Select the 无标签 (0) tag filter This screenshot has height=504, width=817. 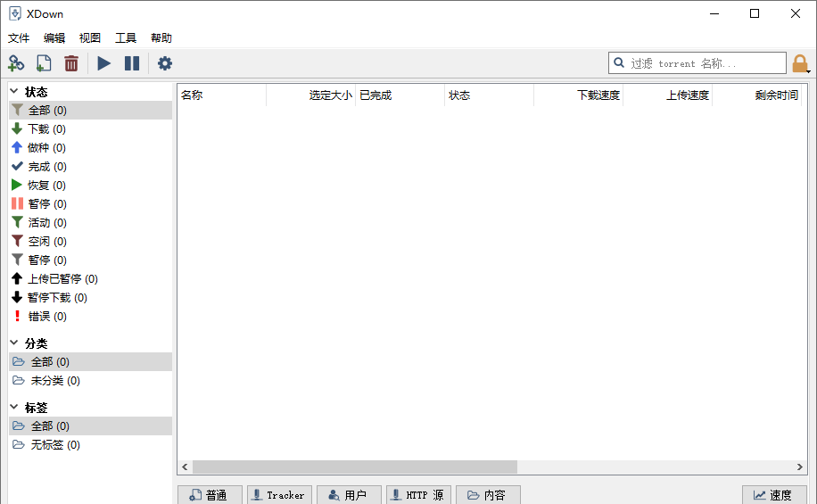click(91, 444)
